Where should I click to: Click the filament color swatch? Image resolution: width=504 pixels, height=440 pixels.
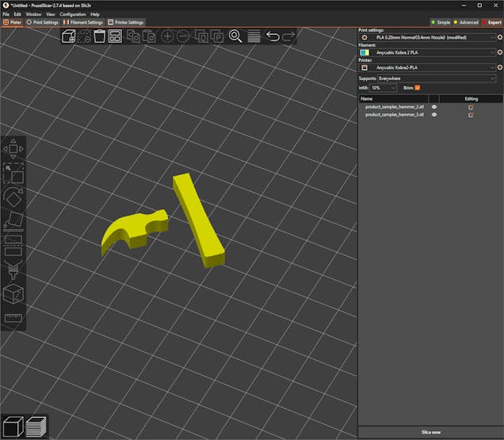365,52
